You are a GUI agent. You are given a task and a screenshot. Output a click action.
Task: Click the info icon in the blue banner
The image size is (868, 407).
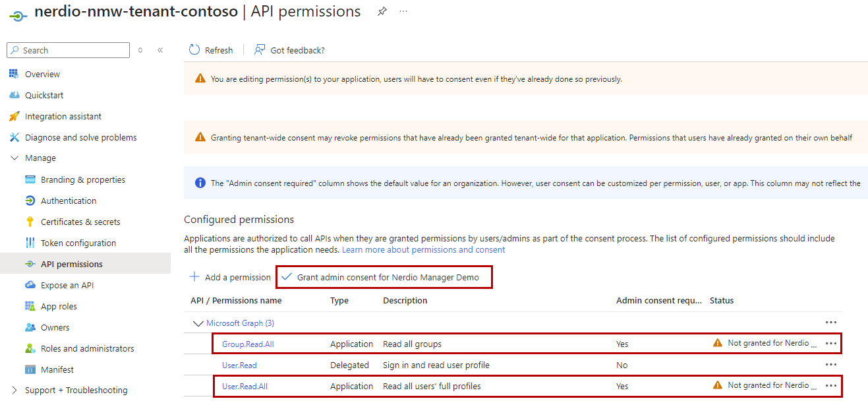(200, 183)
